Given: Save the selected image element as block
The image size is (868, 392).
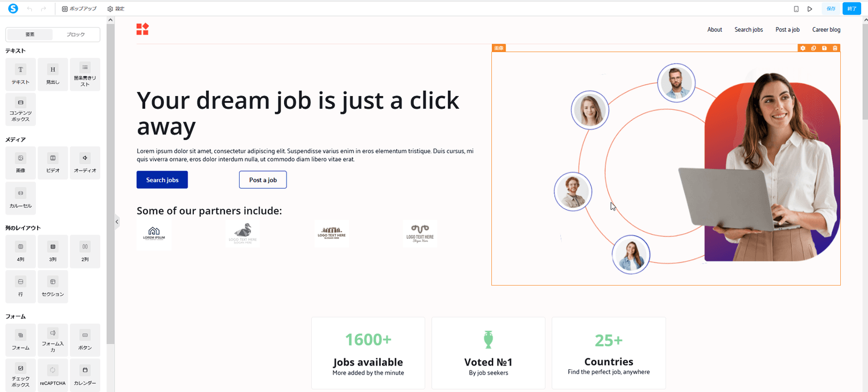Looking at the screenshot, I should [825, 48].
